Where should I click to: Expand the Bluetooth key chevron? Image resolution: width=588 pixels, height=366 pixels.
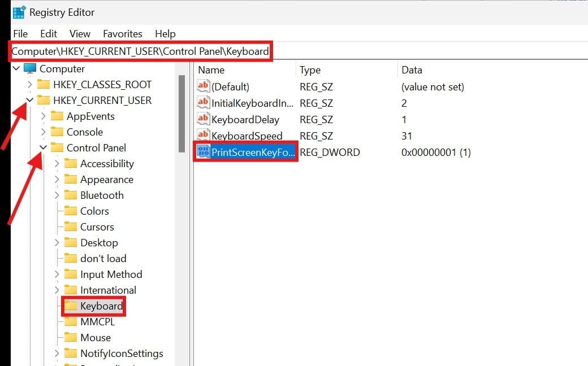tap(57, 195)
